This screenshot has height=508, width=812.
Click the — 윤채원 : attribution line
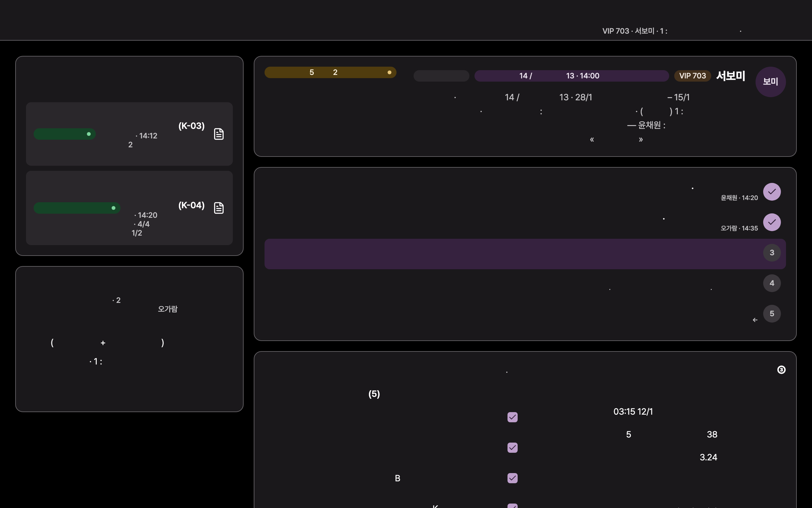click(646, 125)
